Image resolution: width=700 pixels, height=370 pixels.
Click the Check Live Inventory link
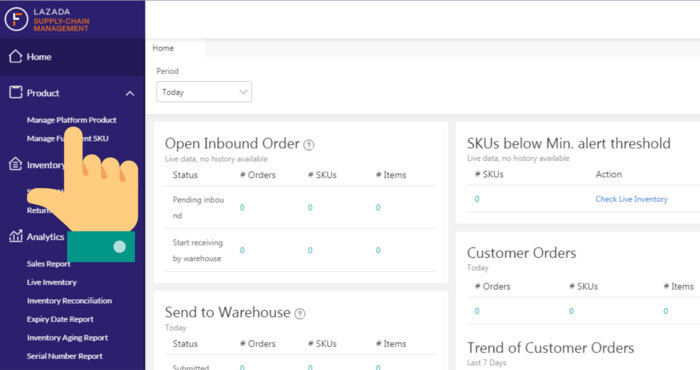pyautogui.click(x=631, y=199)
